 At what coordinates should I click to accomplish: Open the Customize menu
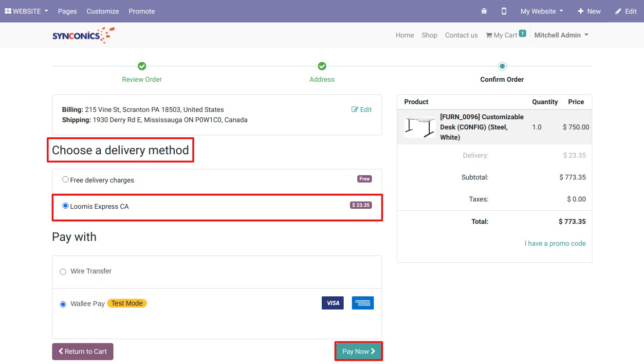(x=103, y=11)
